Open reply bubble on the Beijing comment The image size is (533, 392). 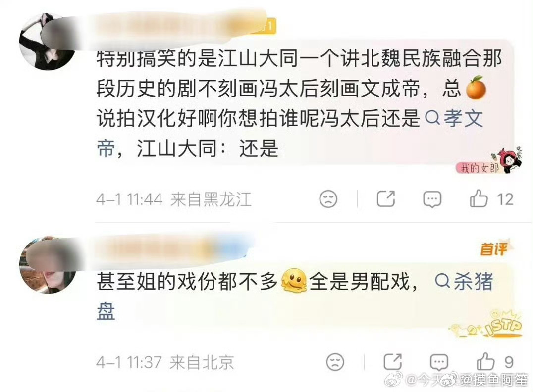[439, 362]
